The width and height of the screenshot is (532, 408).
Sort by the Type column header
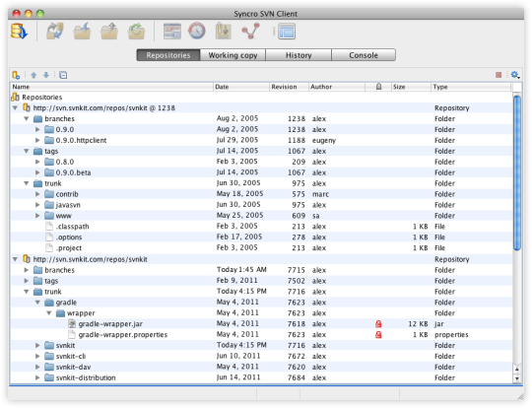coord(471,87)
